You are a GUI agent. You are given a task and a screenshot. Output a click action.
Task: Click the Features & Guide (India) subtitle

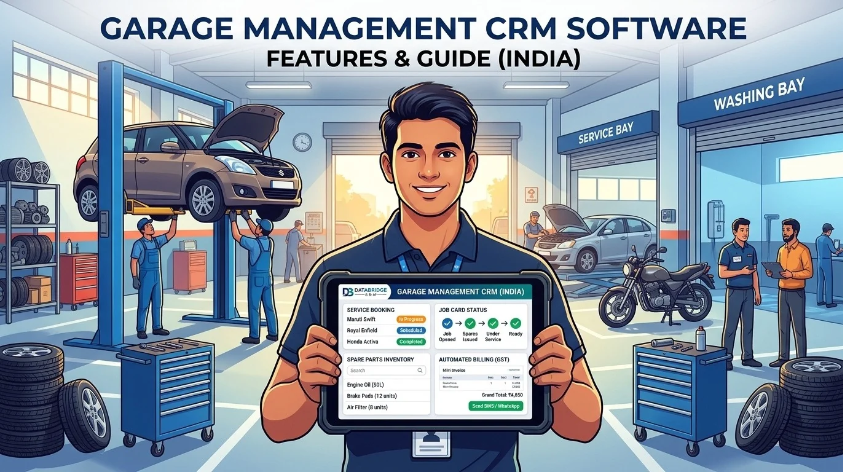point(423,58)
